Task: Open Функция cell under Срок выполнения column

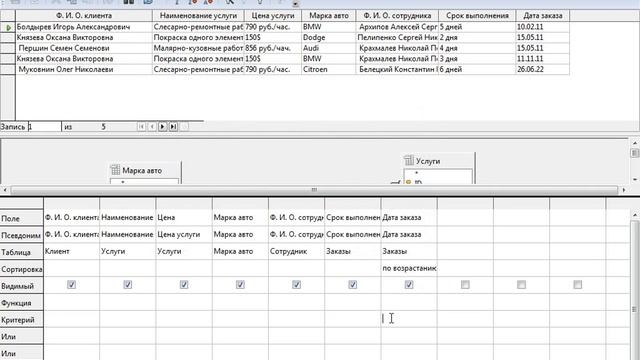Action: click(x=353, y=302)
